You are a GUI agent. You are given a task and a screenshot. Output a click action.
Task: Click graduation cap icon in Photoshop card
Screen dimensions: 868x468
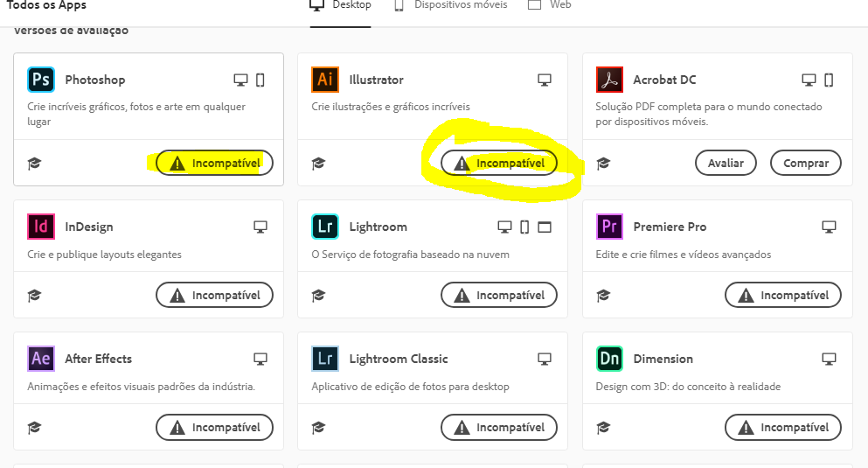(34, 164)
